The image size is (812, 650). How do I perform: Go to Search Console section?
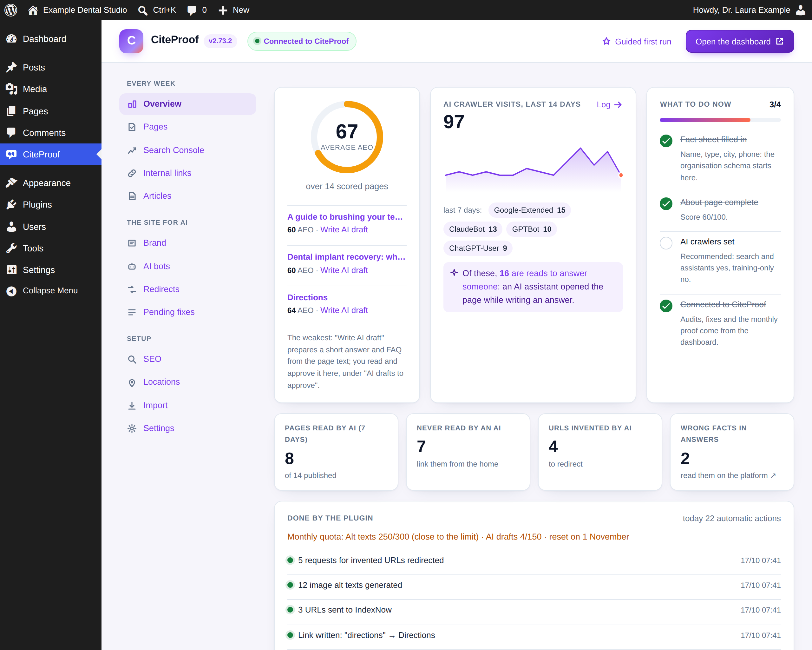pos(187,150)
